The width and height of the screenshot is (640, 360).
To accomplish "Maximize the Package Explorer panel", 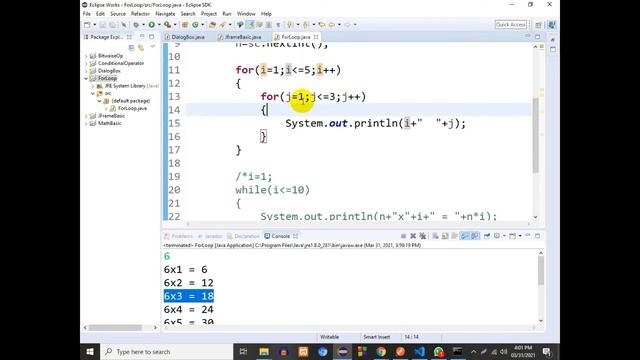I will (151, 37).
